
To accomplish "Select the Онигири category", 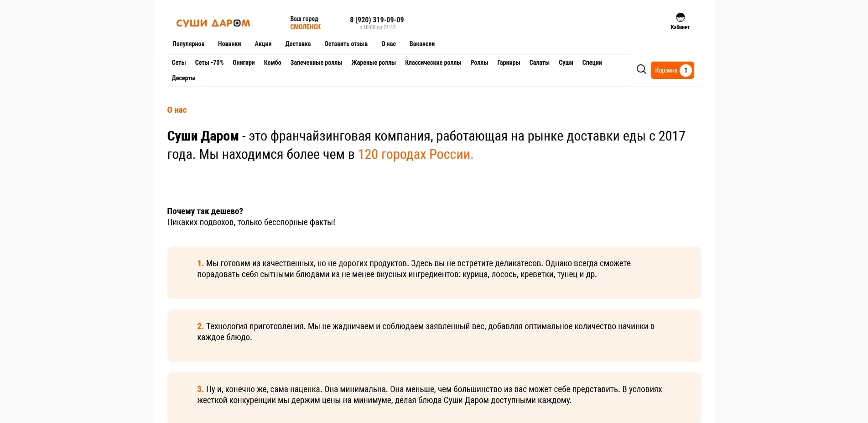I will pos(244,63).
